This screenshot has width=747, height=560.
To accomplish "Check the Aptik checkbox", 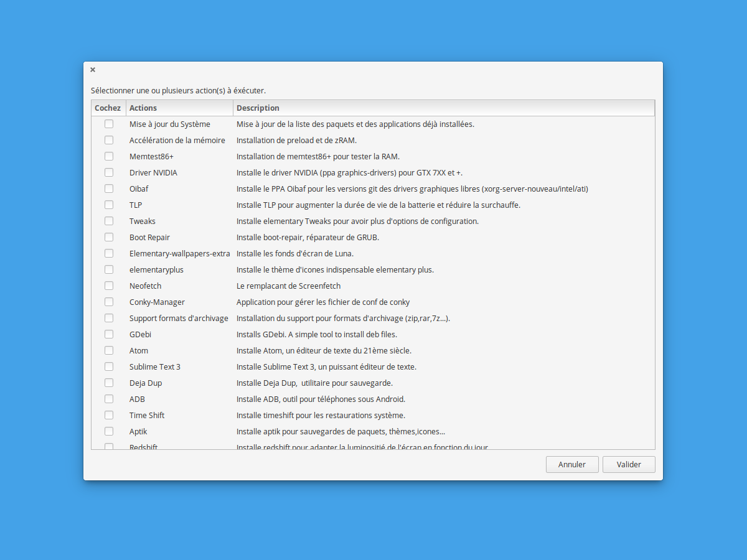I will (109, 431).
